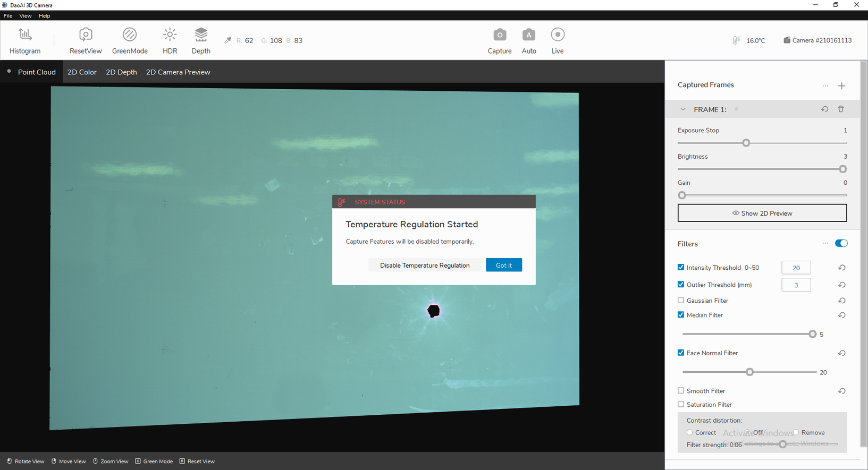Image resolution: width=868 pixels, height=470 pixels.
Task: Click the ResetView toolbar icon
Action: coord(85,41)
